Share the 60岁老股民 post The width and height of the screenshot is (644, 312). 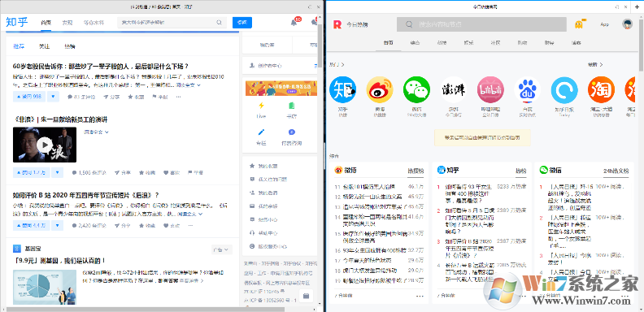click(111, 97)
